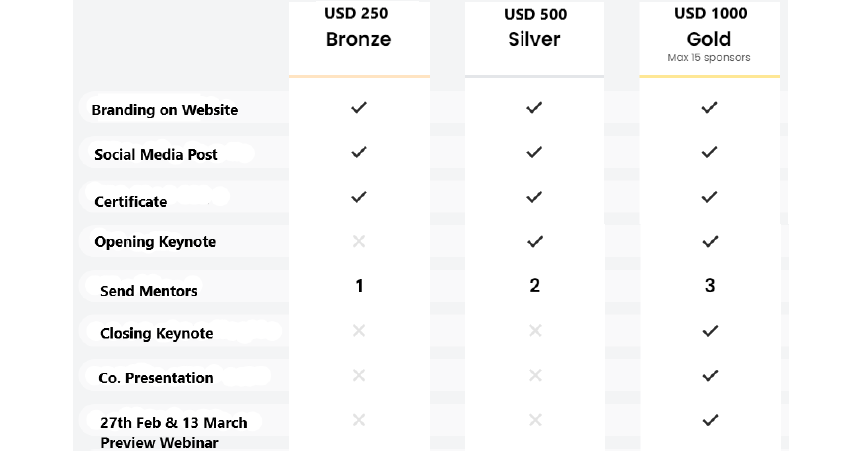
Task: Click Gold checkmark for Preview Webinar row
Action: pyautogui.click(x=710, y=420)
